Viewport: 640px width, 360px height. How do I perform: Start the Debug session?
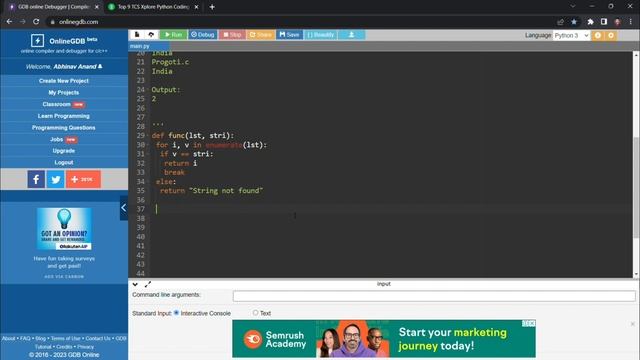point(202,35)
